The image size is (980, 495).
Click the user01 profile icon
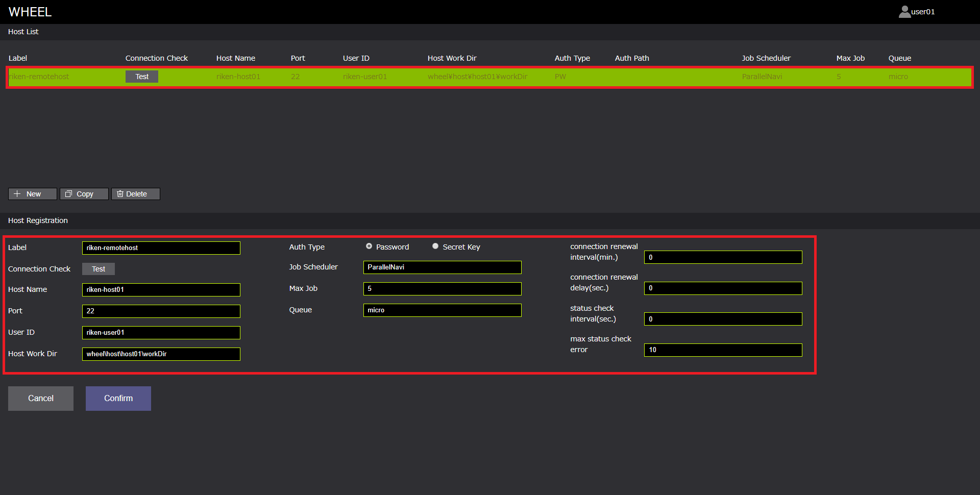point(904,12)
